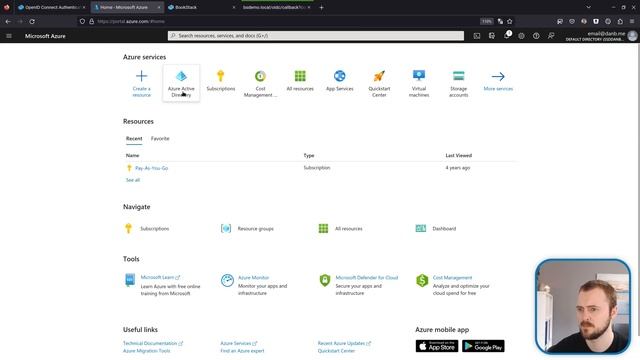The image size is (640, 360).
Task: Open Directories and subscriptions filter icon
Action: tap(491, 36)
